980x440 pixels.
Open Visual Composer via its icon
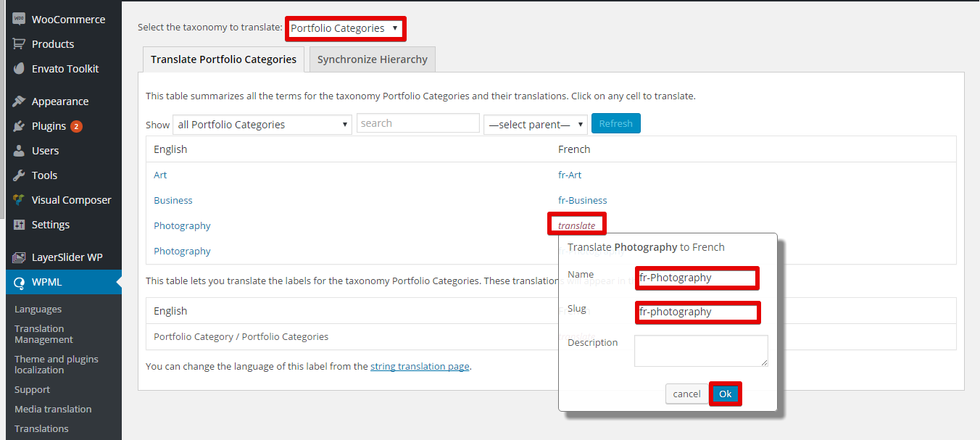19,200
